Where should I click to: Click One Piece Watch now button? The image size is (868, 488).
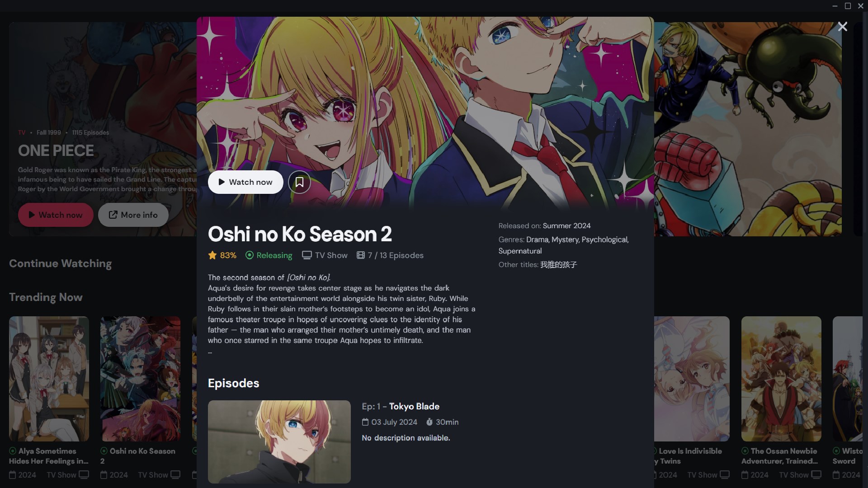tap(56, 215)
